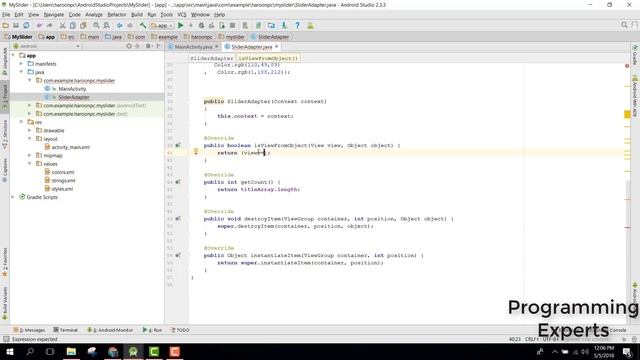The height and width of the screenshot is (360, 640).
Task: Expand the Gradle Scripts node
Action: point(13,197)
